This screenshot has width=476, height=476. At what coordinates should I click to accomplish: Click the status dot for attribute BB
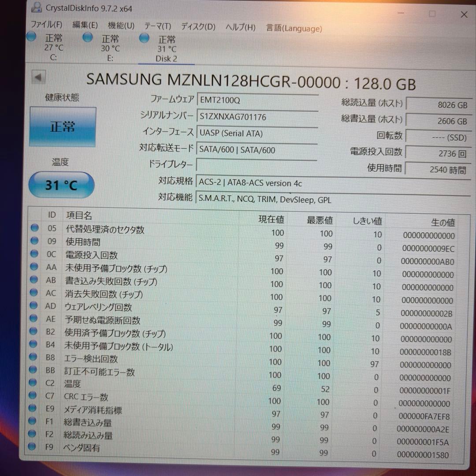coord(33,369)
